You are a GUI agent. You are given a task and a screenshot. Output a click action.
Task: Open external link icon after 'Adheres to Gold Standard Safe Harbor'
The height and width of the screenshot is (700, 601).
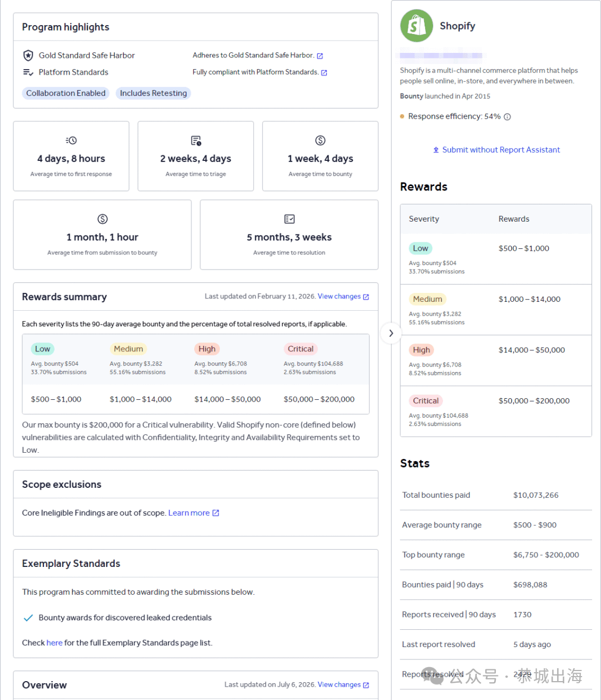pyautogui.click(x=320, y=56)
